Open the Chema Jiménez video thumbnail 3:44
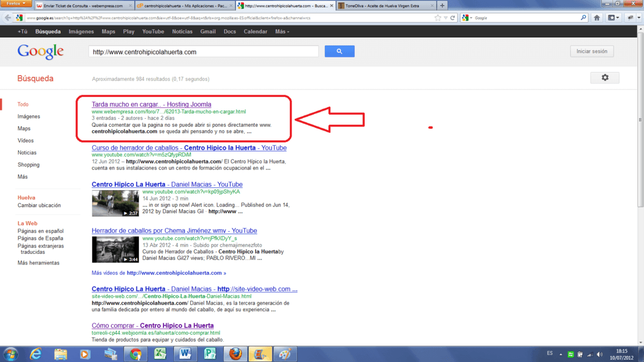644x362 pixels. point(115,250)
